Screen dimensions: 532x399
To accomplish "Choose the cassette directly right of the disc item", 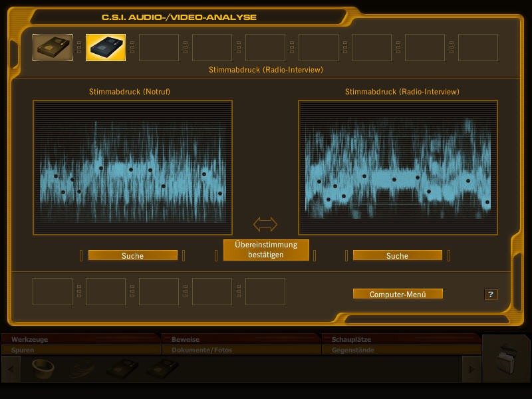I will 122,368.
